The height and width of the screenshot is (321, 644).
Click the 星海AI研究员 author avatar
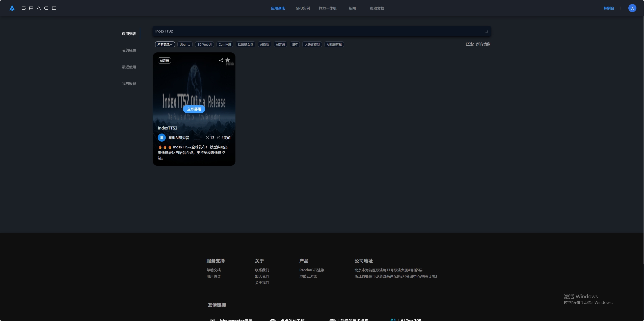point(162,138)
